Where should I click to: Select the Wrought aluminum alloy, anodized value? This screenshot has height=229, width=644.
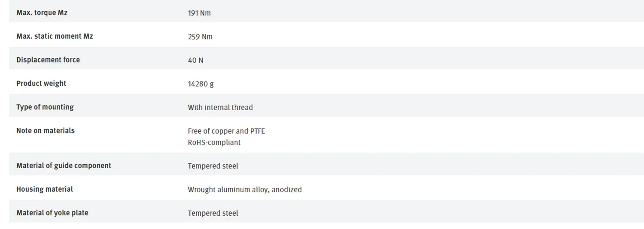coord(245,190)
